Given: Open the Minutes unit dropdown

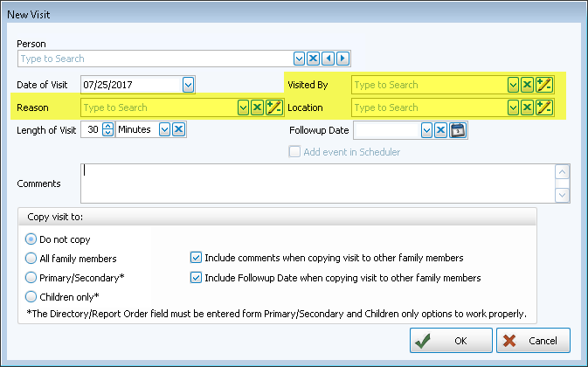Looking at the screenshot, I should (163, 129).
